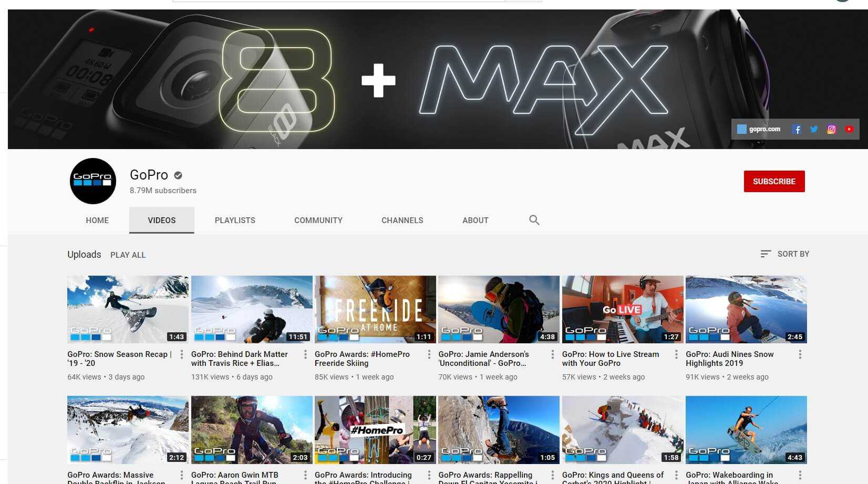Play the Aaron Gwin MTB thumbnail
Image resolution: width=868 pixels, height=484 pixels.
tap(252, 430)
